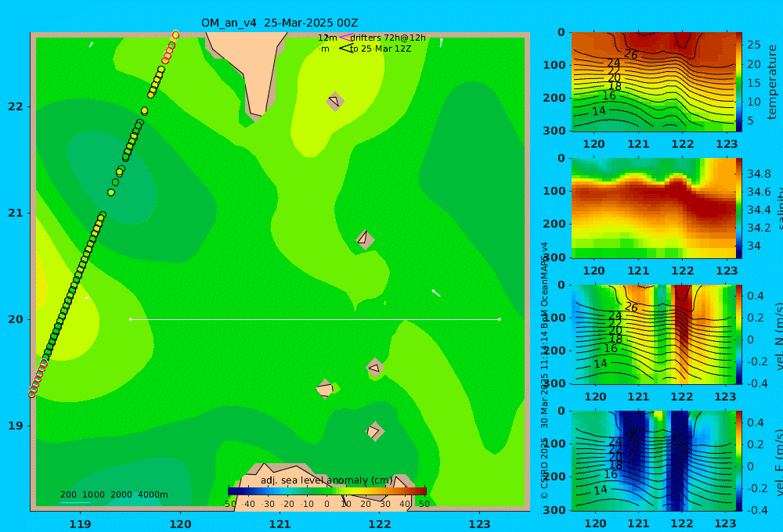Click the low anomaly eddy near 21.4N 119.2E
Viewport: 783px width, 532px height.
pyautogui.click(x=111, y=177)
